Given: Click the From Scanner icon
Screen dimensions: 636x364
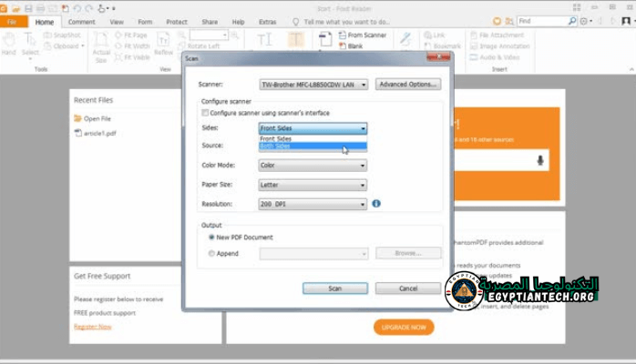Looking at the screenshot, I should pos(326,35).
